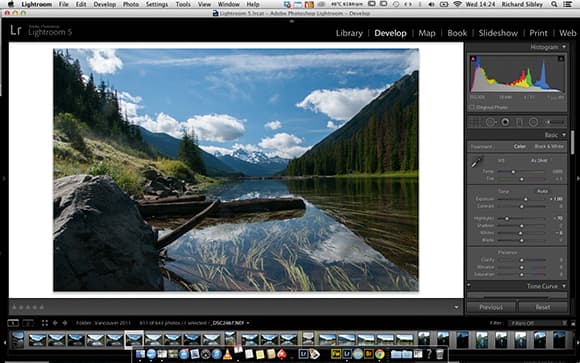Pick the White Balance eyedropper tool

click(476, 162)
